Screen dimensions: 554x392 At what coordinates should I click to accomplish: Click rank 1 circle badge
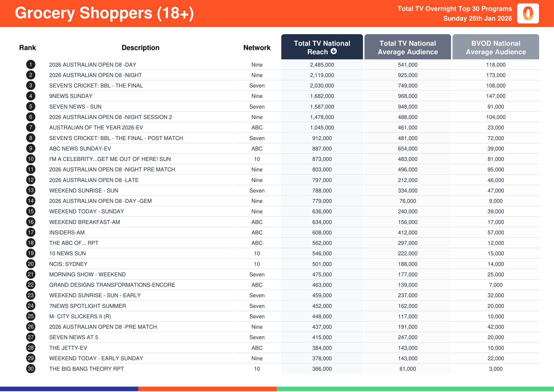(x=31, y=64)
